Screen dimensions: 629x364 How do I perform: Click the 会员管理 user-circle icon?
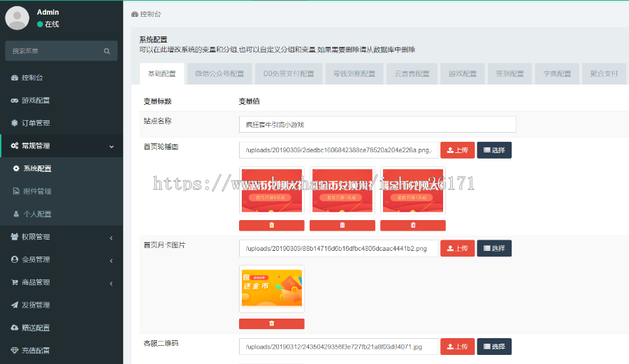point(15,259)
